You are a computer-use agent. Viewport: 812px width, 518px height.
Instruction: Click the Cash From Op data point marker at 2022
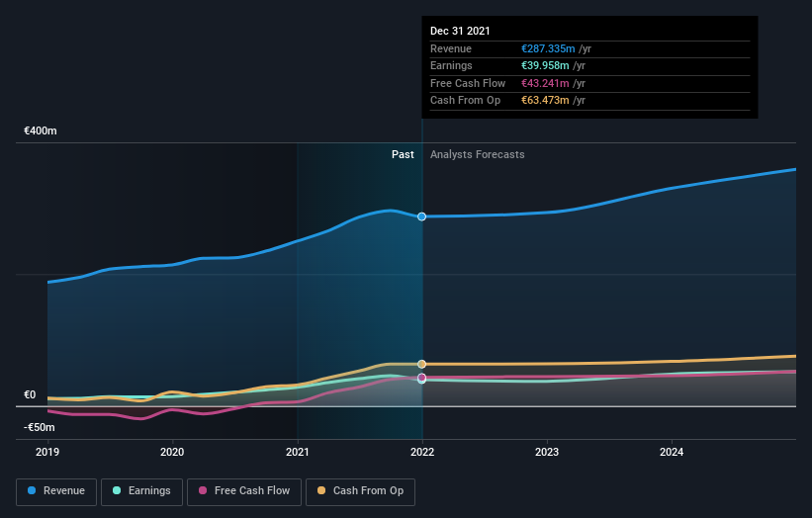tap(422, 364)
